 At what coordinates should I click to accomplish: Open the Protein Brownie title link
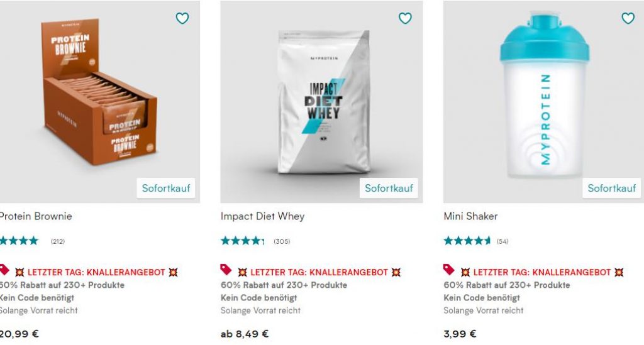[x=36, y=216]
